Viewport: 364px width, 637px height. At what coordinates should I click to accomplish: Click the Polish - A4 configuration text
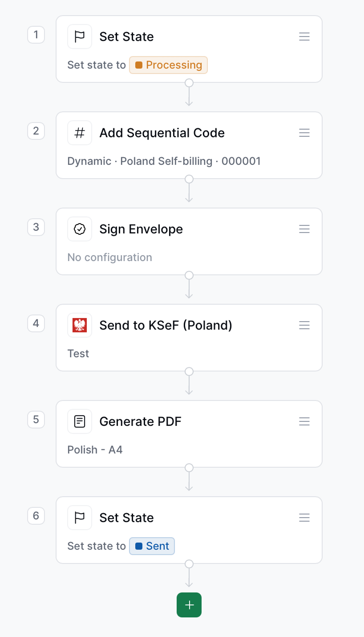click(95, 449)
